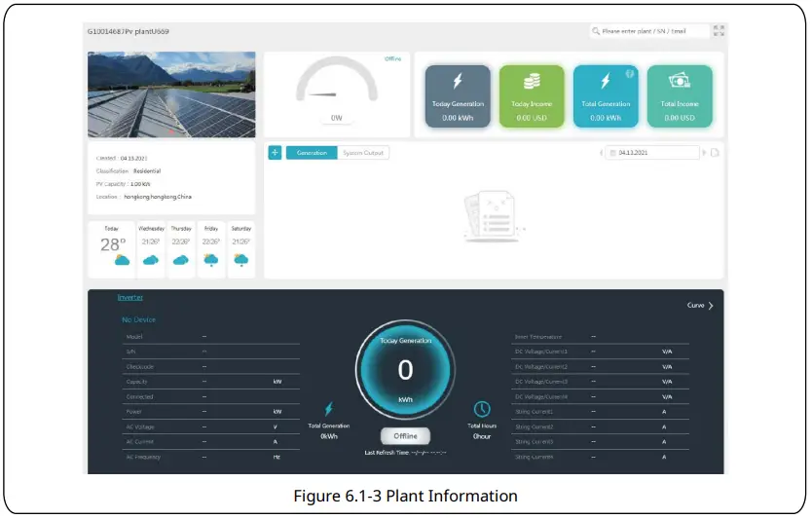Click Offline status text near power gauge
812x519 pixels.
(393, 59)
